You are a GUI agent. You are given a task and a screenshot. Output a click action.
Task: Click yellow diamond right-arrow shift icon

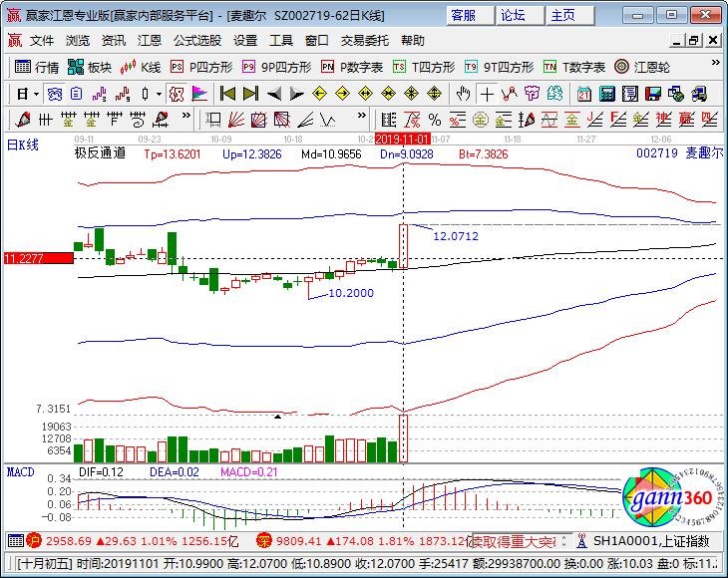click(x=343, y=94)
